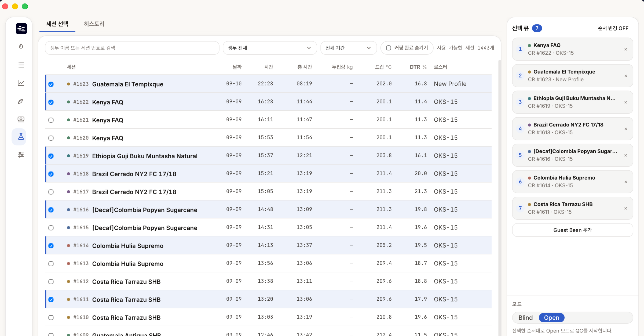Click the DTR % column header

coord(418,67)
